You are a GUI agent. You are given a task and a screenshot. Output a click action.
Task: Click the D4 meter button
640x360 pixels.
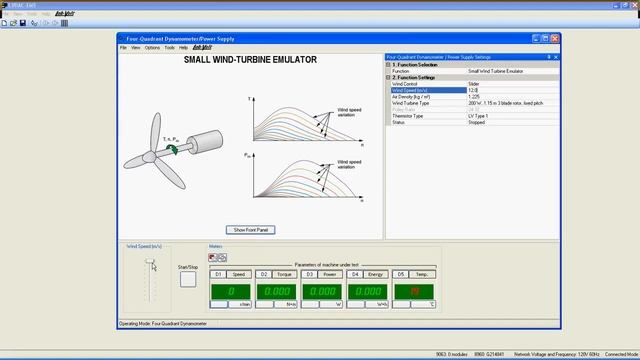[355, 274]
